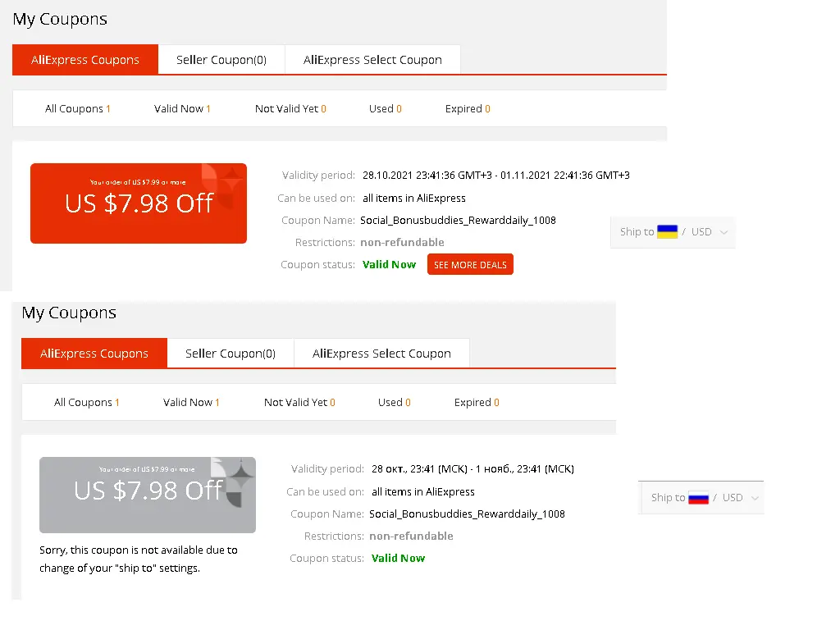Click the Russia flag icon in Ship to

[x=698, y=498]
